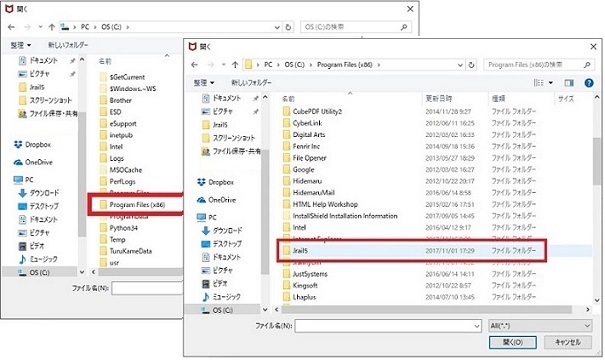Screen dimensions: 605x360
Task: Open the help icon in front dialog
Action: (x=589, y=83)
